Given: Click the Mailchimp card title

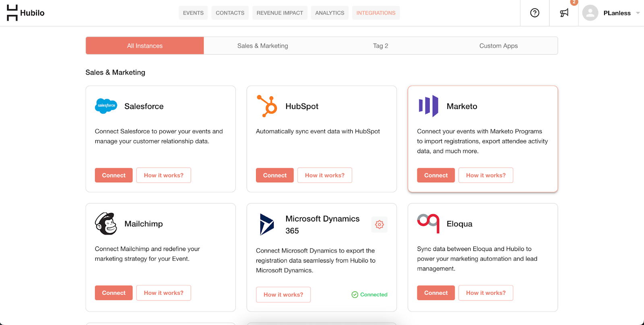Looking at the screenshot, I should tap(144, 224).
